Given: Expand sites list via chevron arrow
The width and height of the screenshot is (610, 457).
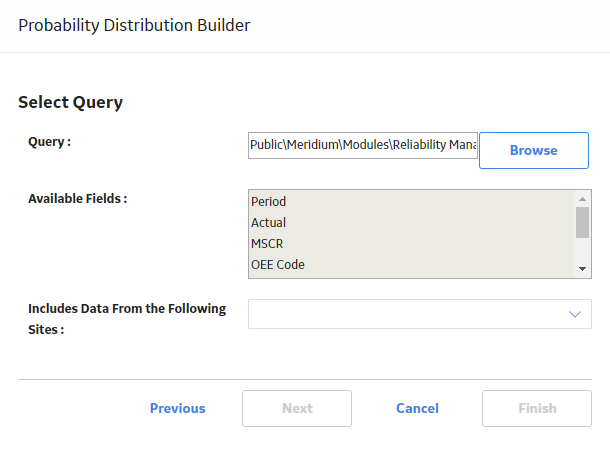Looking at the screenshot, I should (x=575, y=314).
